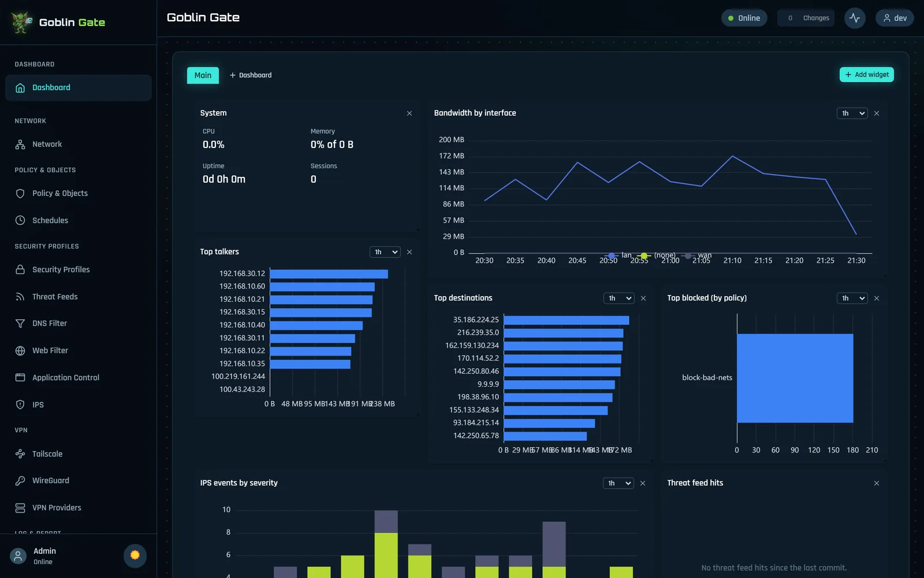Toggle the sun theme button
Image resolution: width=924 pixels, height=578 pixels.
[x=135, y=555]
